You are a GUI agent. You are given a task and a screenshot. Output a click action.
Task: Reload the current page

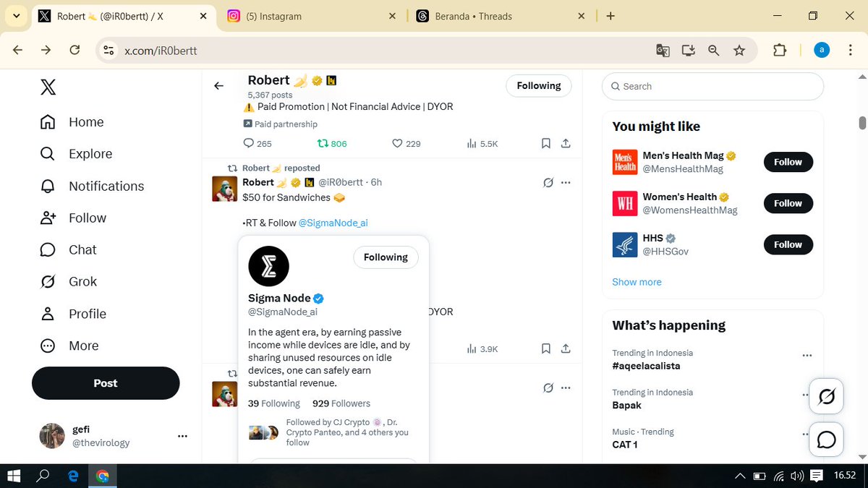point(75,50)
